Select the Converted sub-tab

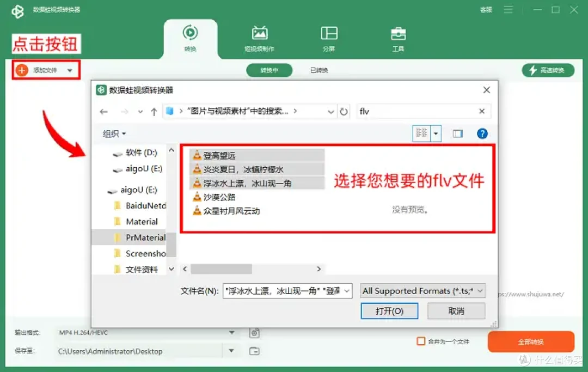319,70
